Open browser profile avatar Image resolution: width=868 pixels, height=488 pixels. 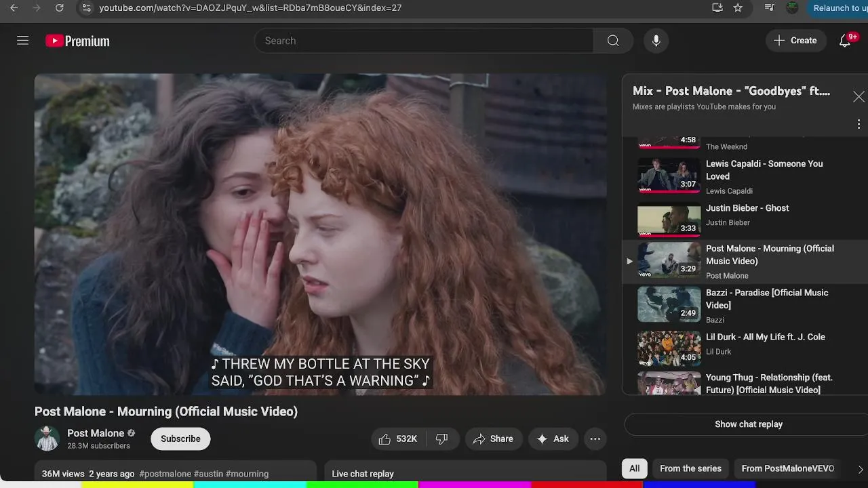point(792,8)
